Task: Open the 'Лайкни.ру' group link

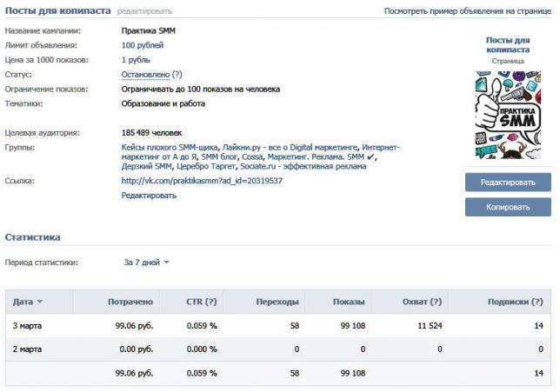Action: [290, 148]
